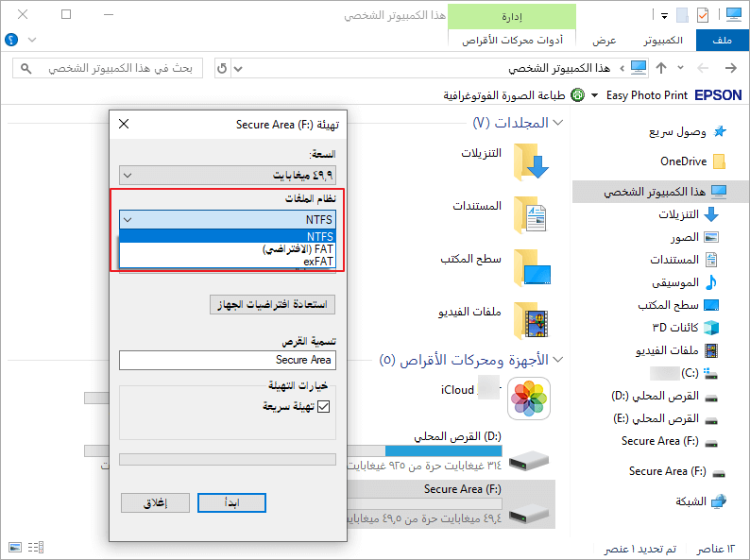Click OneDrive in navigation pane

691,161
